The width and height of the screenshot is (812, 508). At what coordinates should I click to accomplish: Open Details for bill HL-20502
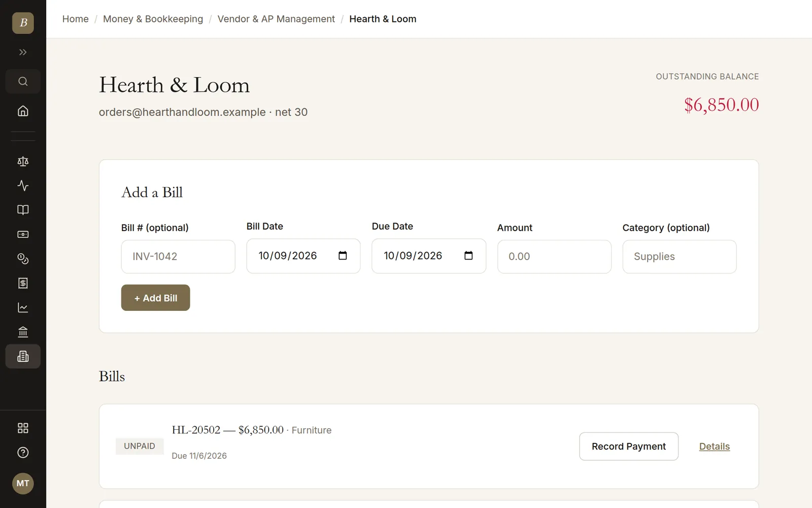pyautogui.click(x=715, y=447)
